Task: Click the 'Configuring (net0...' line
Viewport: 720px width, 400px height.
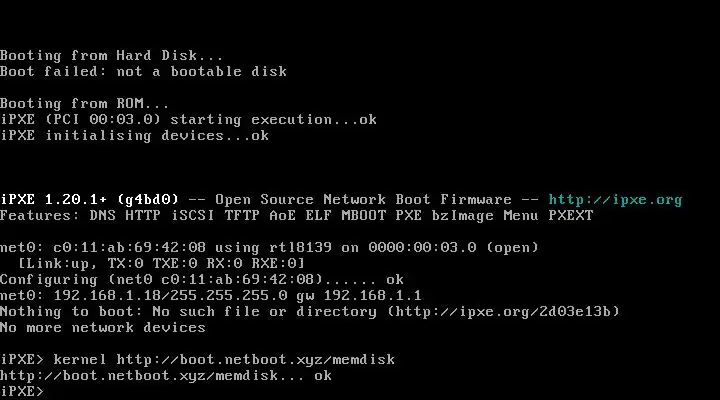Action: click(x=202, y=280)
